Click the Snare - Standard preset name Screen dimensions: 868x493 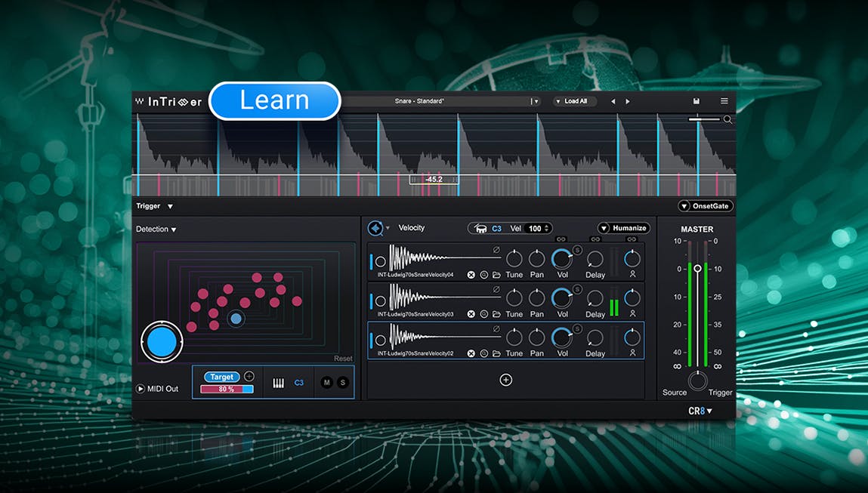click(419, 101)
